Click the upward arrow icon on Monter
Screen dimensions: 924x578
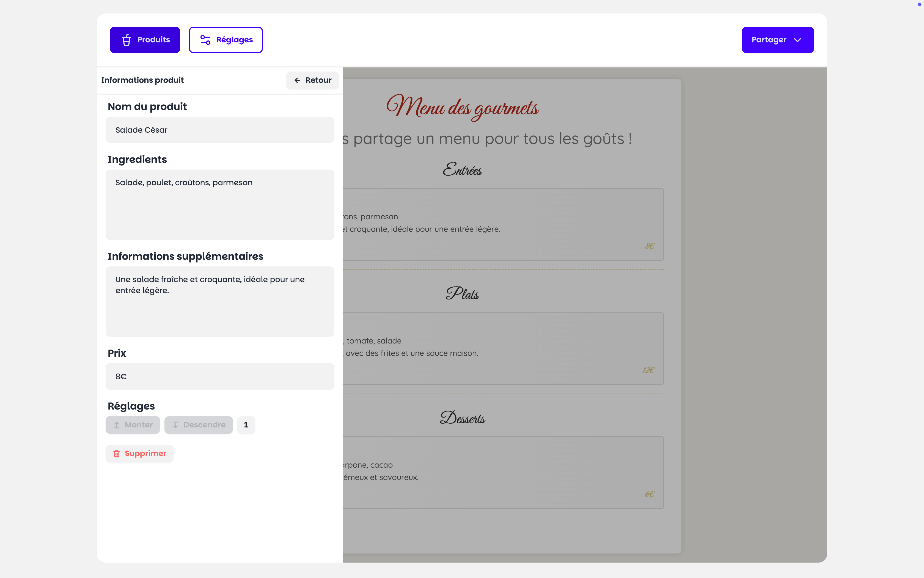tap(116, 425)
